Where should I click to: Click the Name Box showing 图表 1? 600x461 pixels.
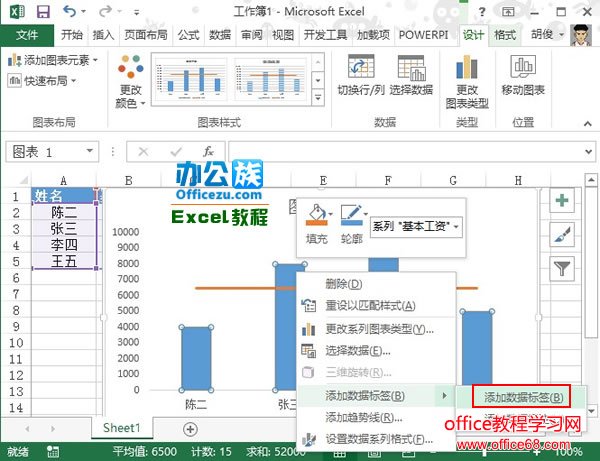pos(45,151)
